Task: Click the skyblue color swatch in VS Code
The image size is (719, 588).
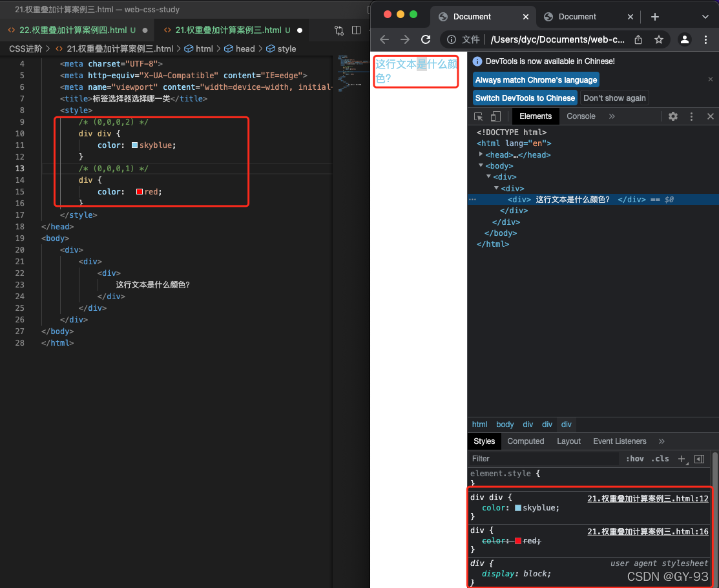Action: [135, 145]
